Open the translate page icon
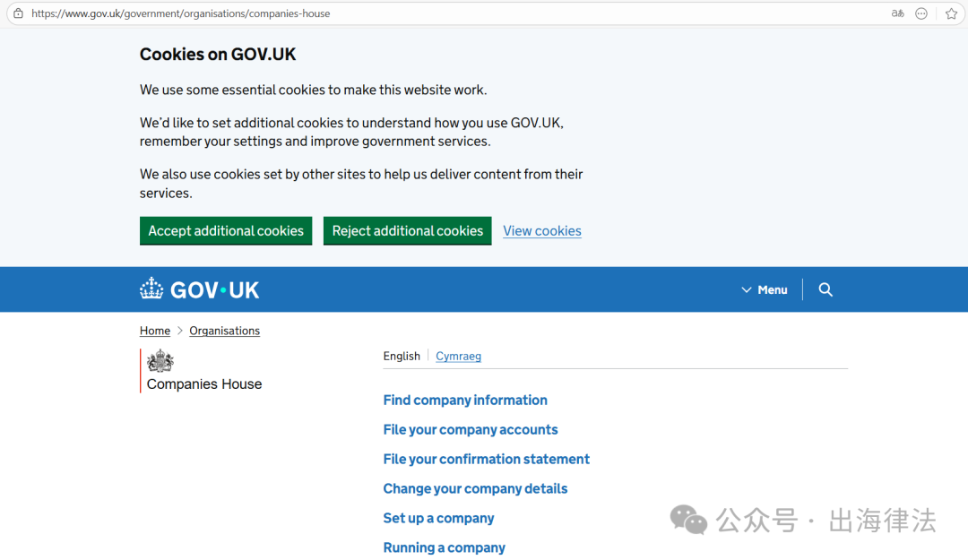968x560 pixels. [x=897, y=13]
